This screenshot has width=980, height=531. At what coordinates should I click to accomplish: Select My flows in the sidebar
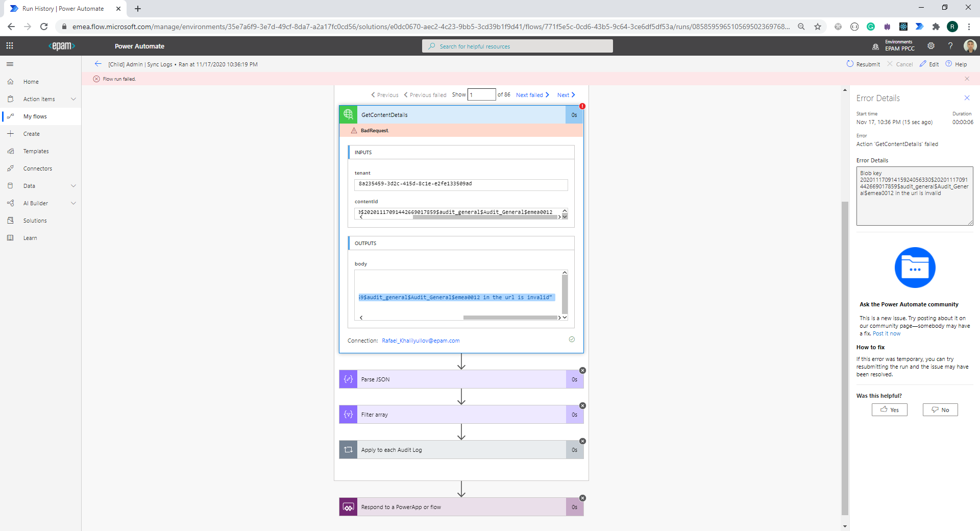point(35,116)
